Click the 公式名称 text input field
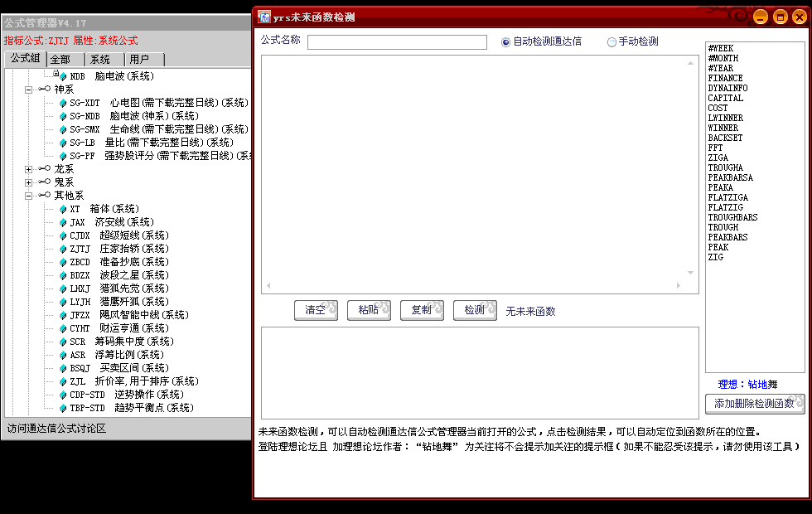Viewport: 812px width, 514px height. [397, 42]
